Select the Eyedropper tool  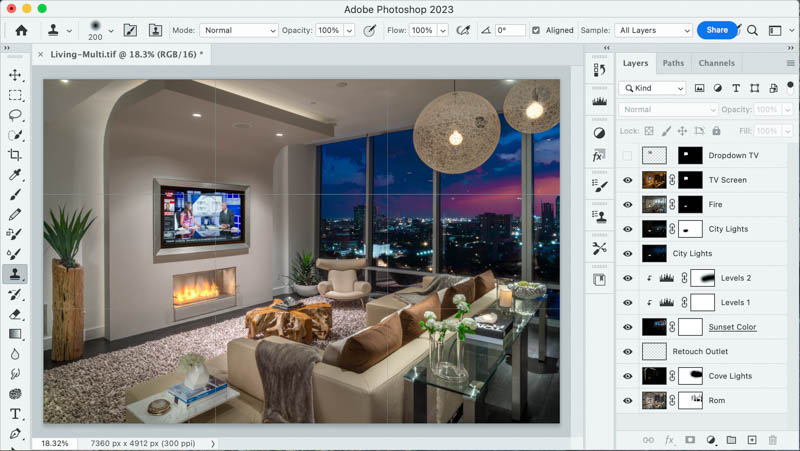15,175
